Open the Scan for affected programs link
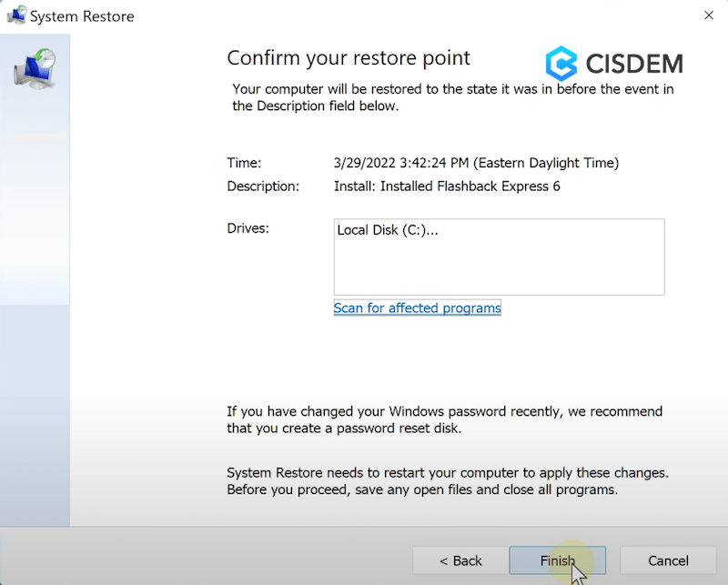The height and width of the screenshot is (585, 728). tap(417, 308)
